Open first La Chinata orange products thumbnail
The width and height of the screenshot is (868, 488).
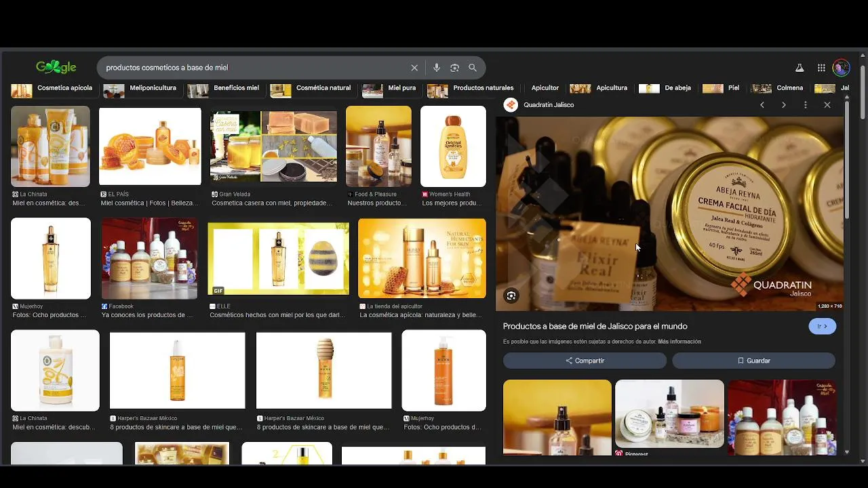coord(50,146)
